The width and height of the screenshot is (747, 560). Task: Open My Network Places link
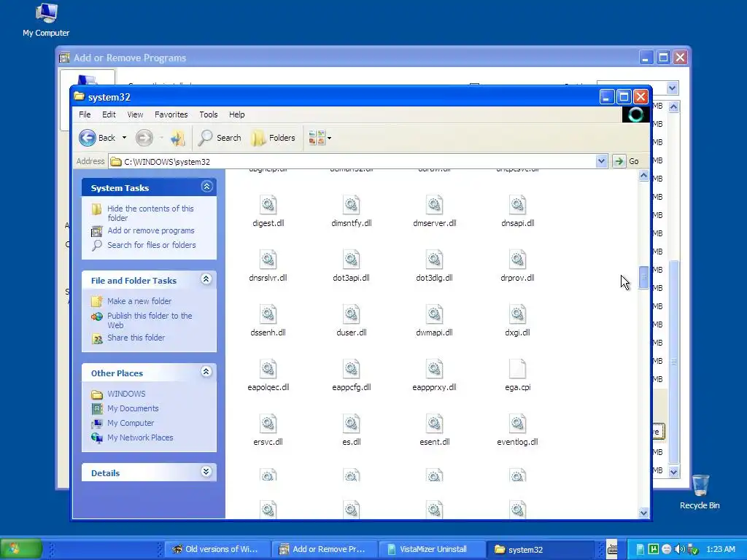click(x=140, y=437)
